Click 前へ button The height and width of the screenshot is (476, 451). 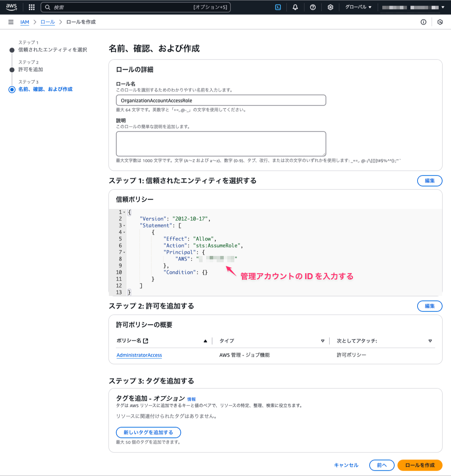[382, 465]
